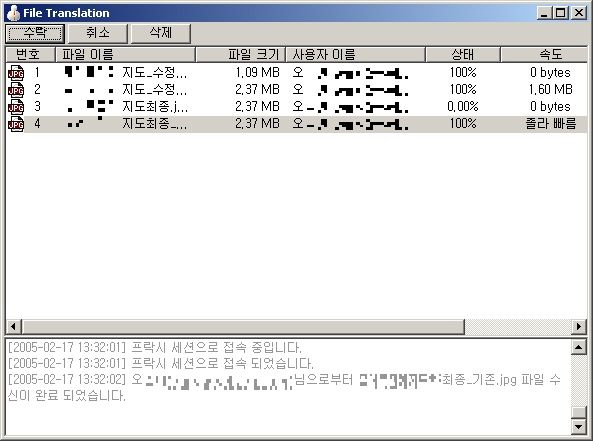Sort by the 파일 크기 column header
The width and height of the screenshot is (593, 441).
pyautogui.click(x=241, y=54)
